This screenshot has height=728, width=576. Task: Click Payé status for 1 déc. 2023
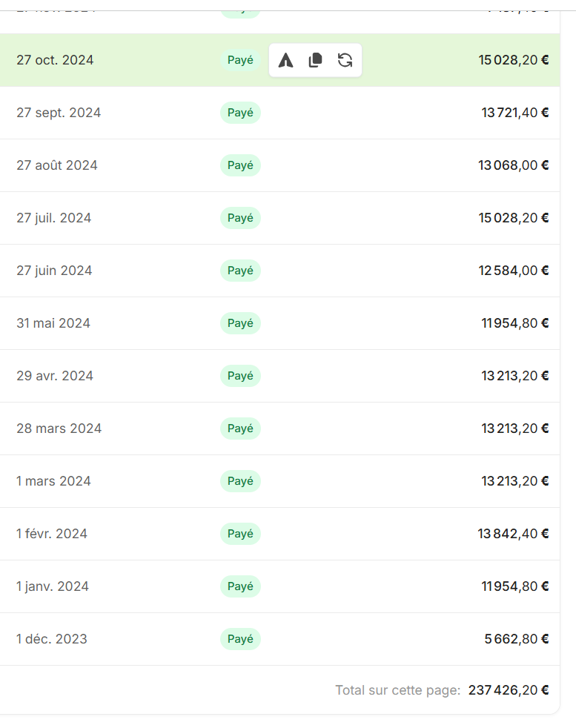click(x=240, y=639)
